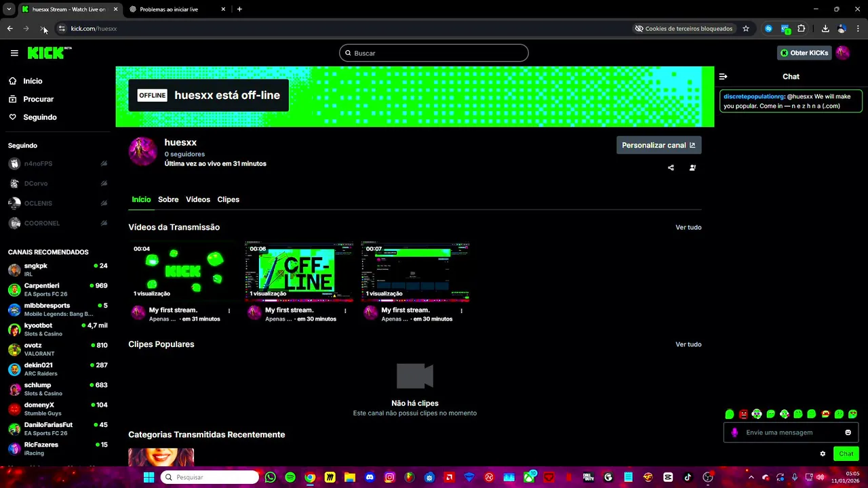
Task: Open the 00:04 Kick logo video thumbnail
Action: 182,271
